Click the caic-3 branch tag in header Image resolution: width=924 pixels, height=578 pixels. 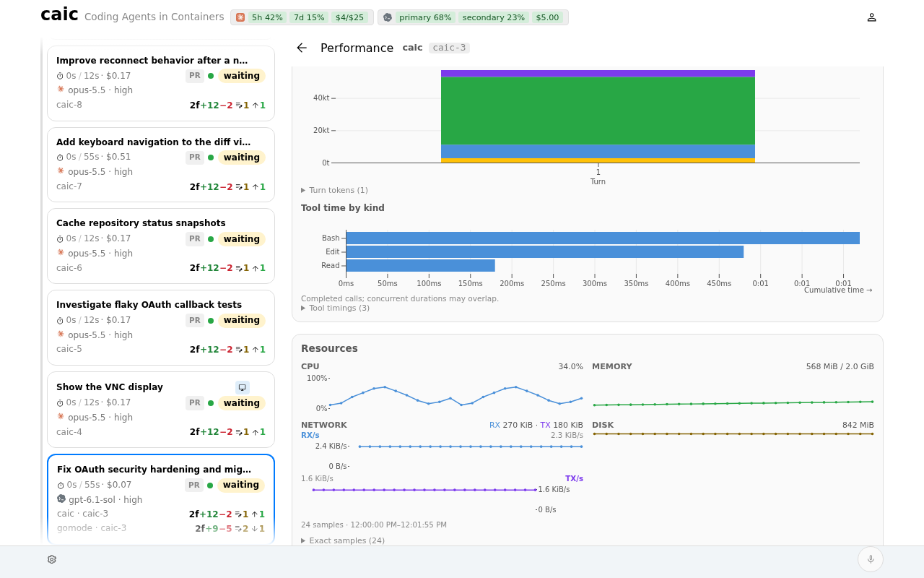[449, 48]
